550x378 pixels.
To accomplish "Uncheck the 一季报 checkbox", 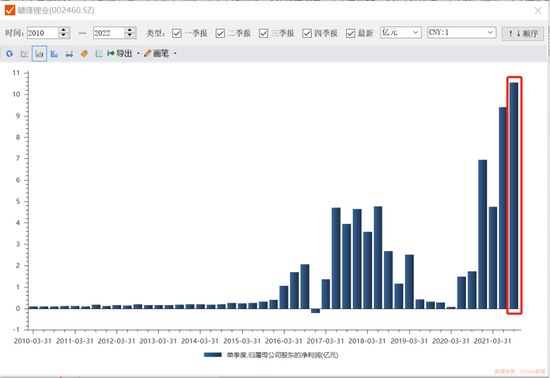I will tap(177, 33).
